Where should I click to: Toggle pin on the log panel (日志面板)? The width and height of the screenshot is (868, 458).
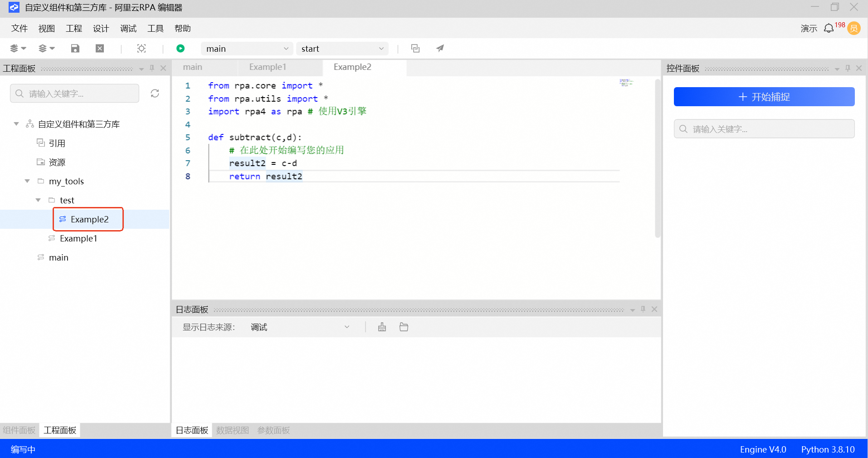pos(643,309)
